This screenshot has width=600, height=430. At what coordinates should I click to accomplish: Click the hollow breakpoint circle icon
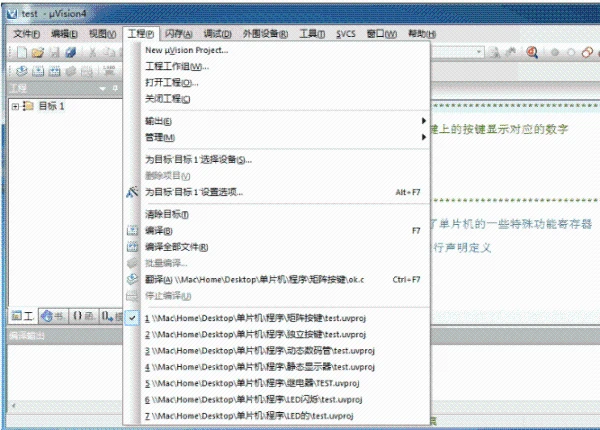(x=571, y=52)
